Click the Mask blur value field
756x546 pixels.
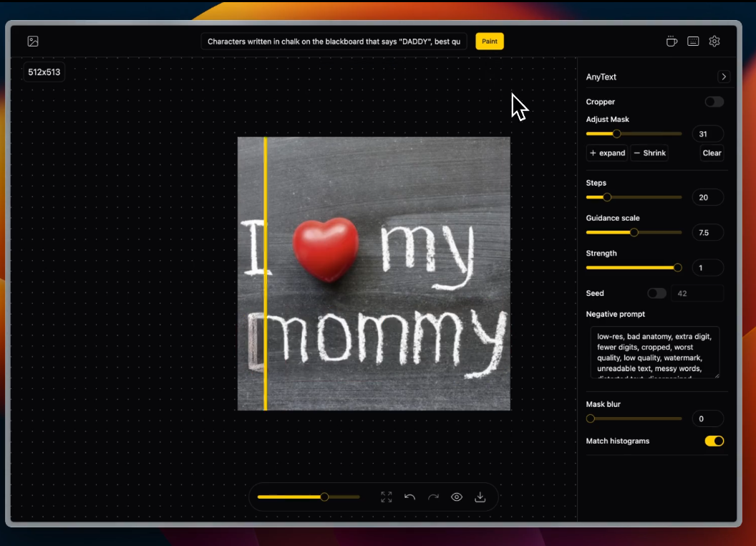(707, 418)
